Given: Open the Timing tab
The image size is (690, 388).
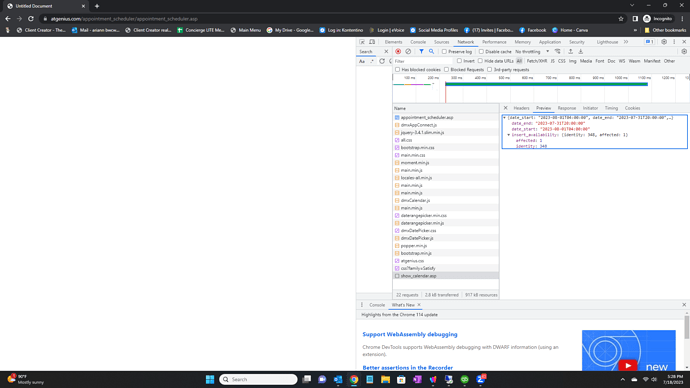Looking at the screenshot, I should 611,108.
